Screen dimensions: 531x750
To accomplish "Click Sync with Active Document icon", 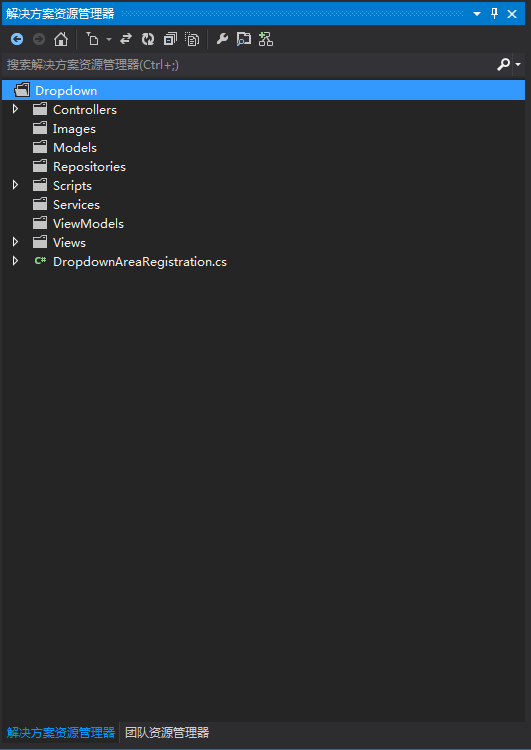I will tap(126, 39).
